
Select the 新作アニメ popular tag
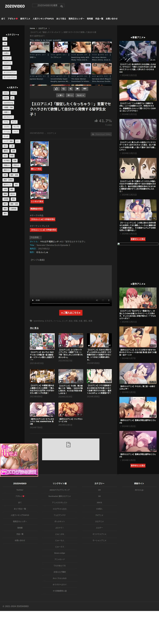tap(8, 185)
